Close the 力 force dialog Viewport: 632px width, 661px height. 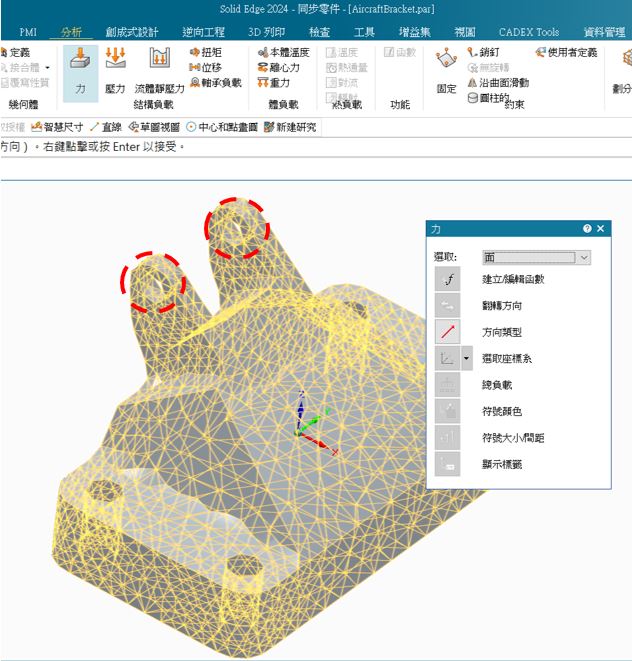point(601,228)
